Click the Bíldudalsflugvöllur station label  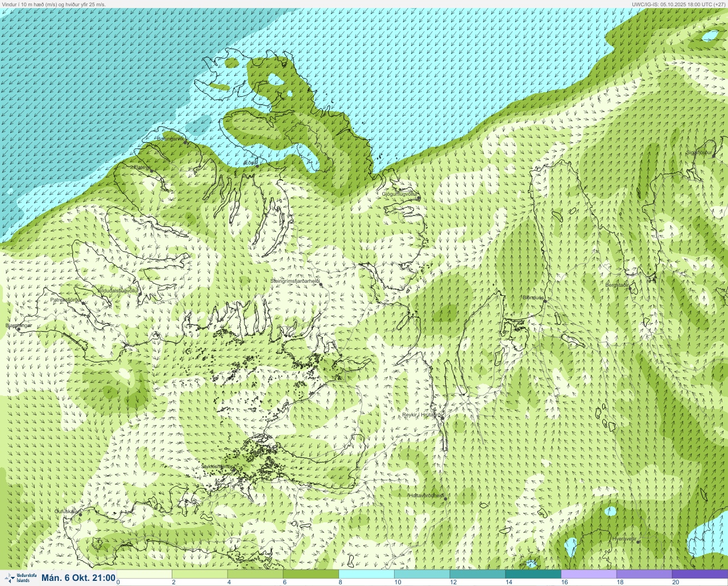[x=118, y=290]
